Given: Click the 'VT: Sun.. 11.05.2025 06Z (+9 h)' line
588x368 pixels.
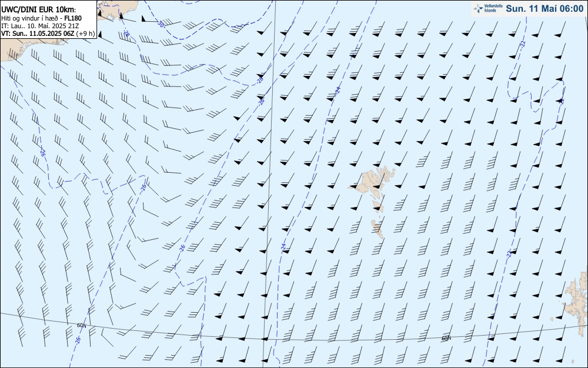Looking at the screenshot, I should pyautogui.click(x=48, y=34).
